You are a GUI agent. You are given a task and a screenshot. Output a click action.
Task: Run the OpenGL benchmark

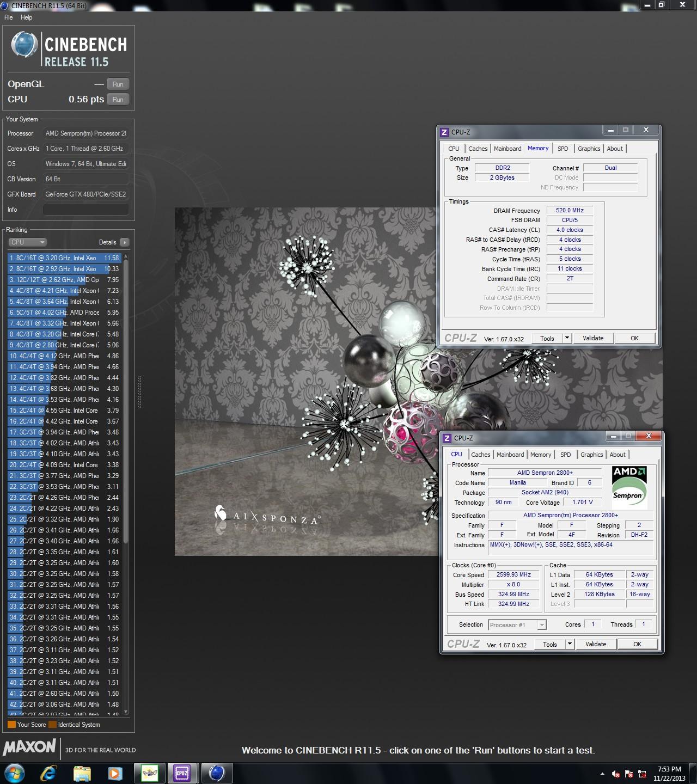[x=118, y=84]
